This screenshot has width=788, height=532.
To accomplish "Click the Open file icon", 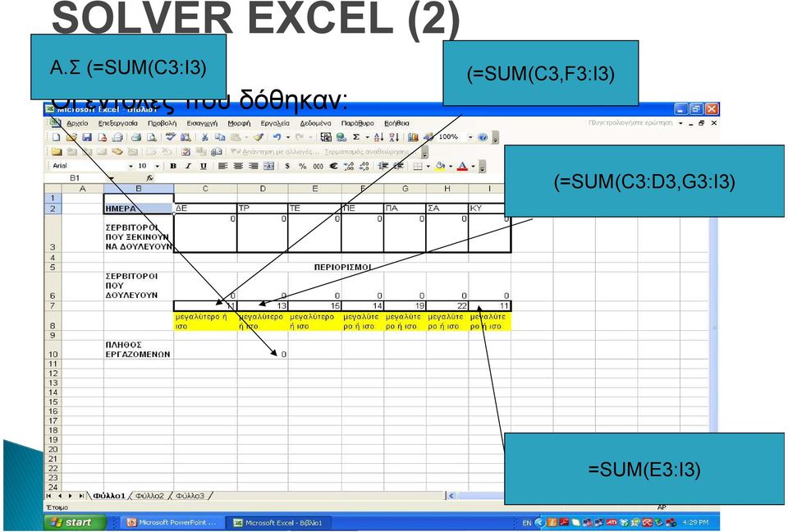I will [71, 137].
